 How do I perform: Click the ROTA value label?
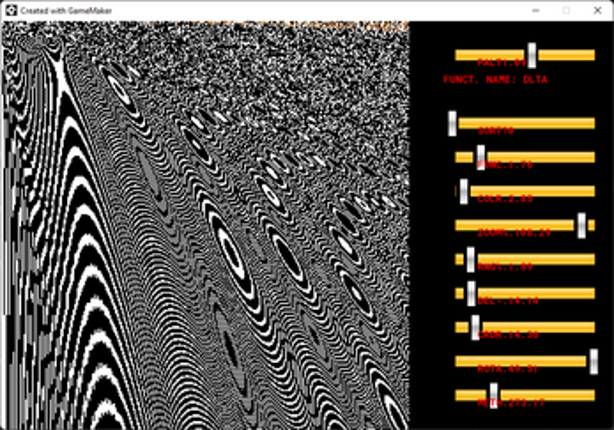[507, 369]
